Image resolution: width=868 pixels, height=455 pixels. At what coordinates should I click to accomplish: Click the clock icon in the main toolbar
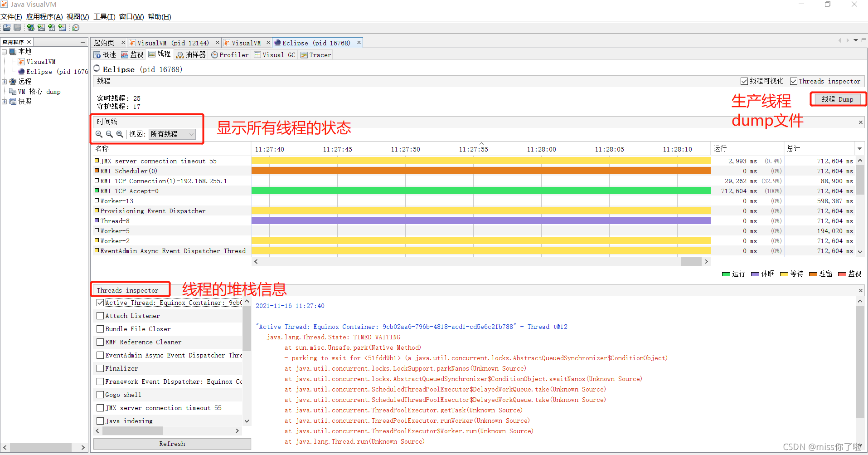click(75, 27)
